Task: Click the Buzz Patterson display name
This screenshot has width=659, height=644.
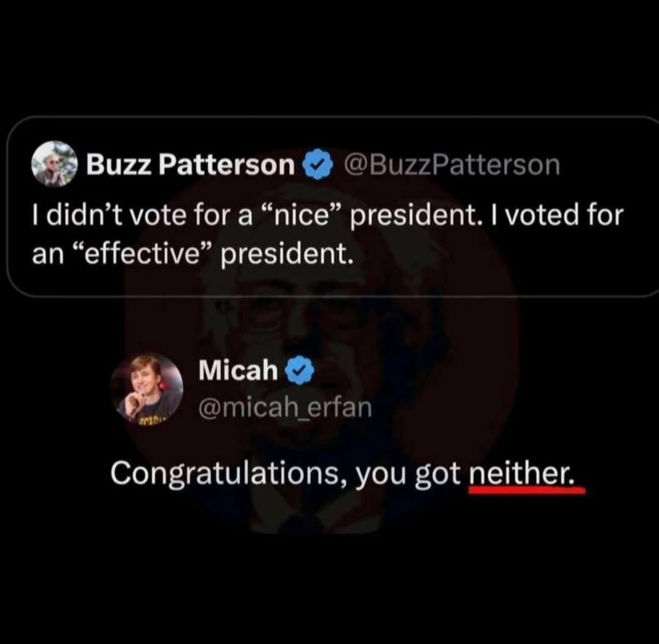Action: (190, 165)
